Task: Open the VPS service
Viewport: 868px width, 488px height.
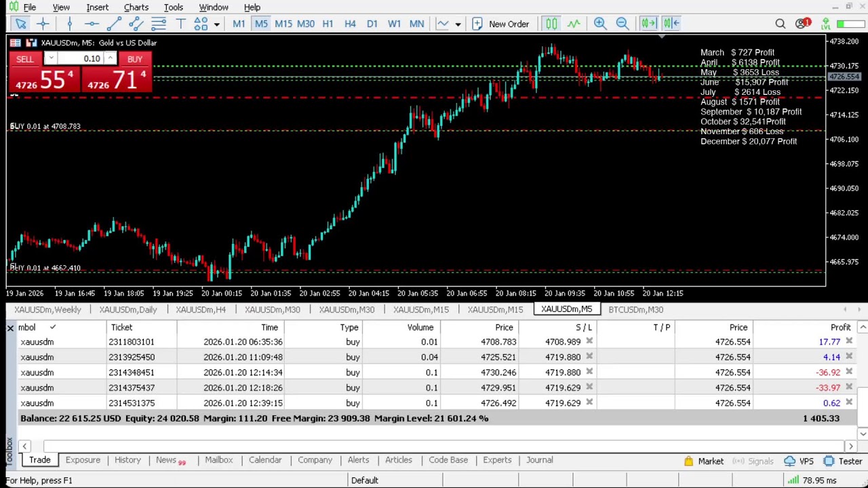Action: (x=799, y=462)
